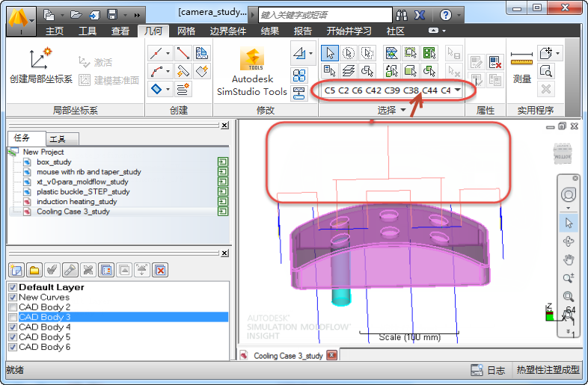
Task: Click the select arrow tool
Action: (x=330, y=53)
